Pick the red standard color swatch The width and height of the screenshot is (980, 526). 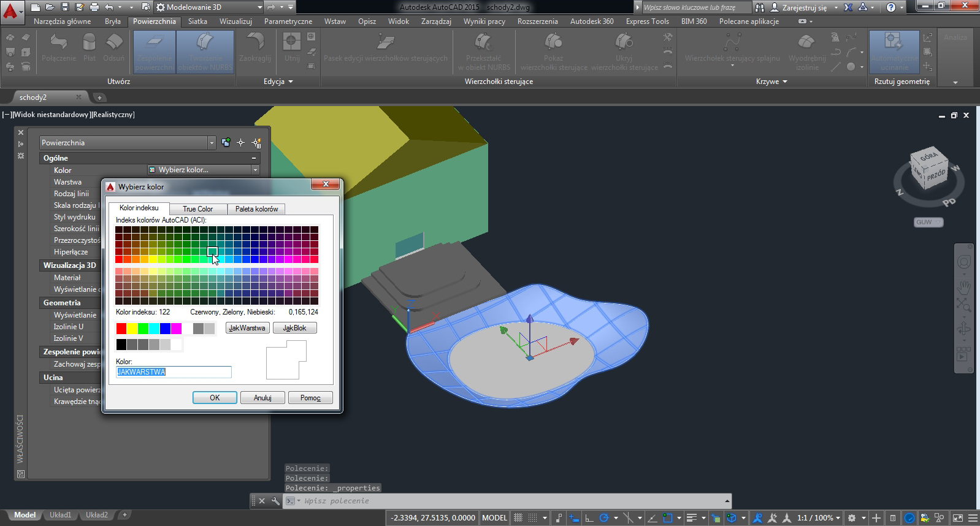click(121, 329)
